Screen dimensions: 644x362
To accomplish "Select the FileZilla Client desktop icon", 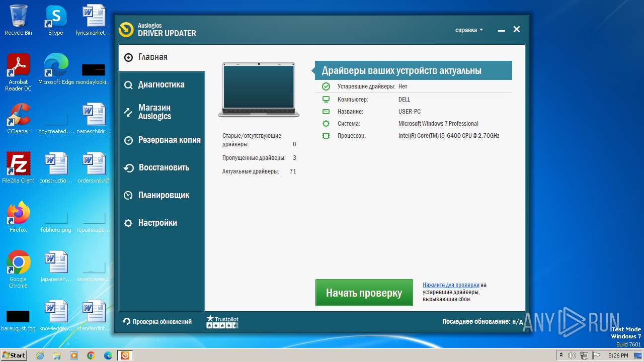I will click(x=18, y=168).
